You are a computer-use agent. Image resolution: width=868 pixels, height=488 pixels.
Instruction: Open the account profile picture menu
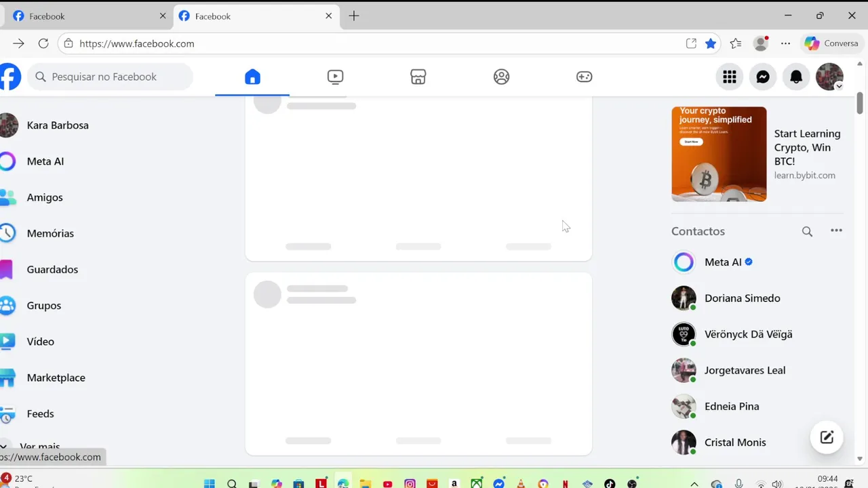[829, 77]
